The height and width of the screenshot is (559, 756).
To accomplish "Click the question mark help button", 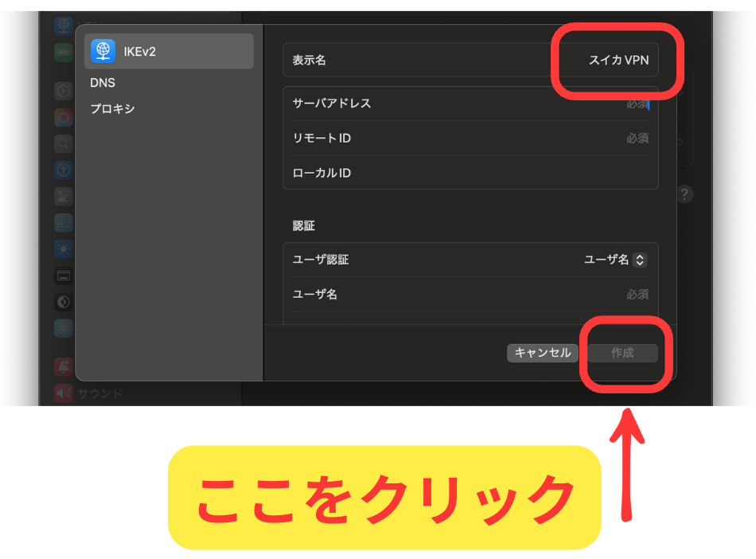I will click(684, 194).
